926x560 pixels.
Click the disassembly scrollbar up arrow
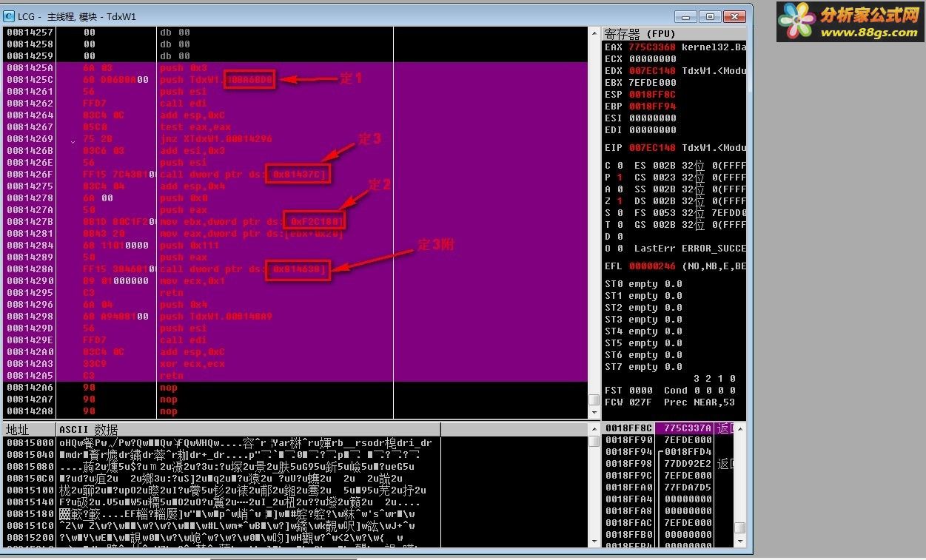coord(594,33)
